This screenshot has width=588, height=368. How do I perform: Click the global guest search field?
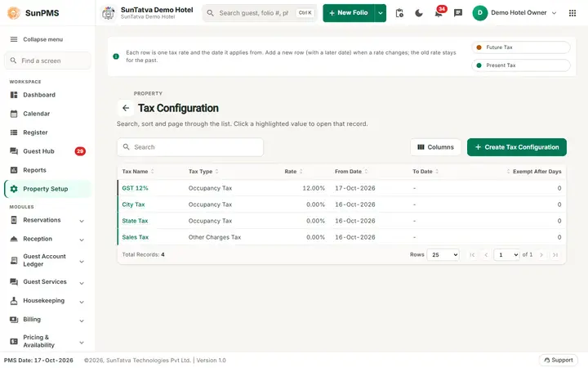tap(260, 13)
